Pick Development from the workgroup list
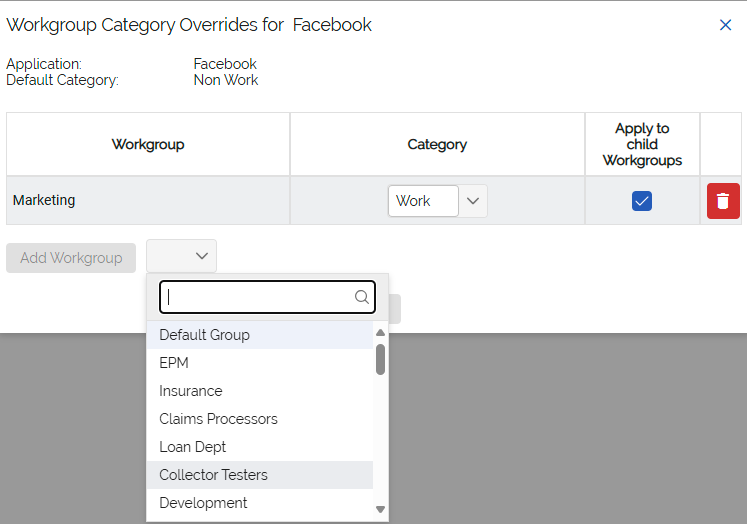 point(203,503)
